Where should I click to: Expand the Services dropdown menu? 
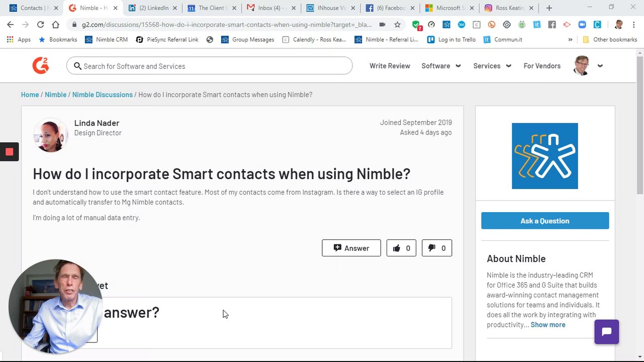[x=492, y=66]
